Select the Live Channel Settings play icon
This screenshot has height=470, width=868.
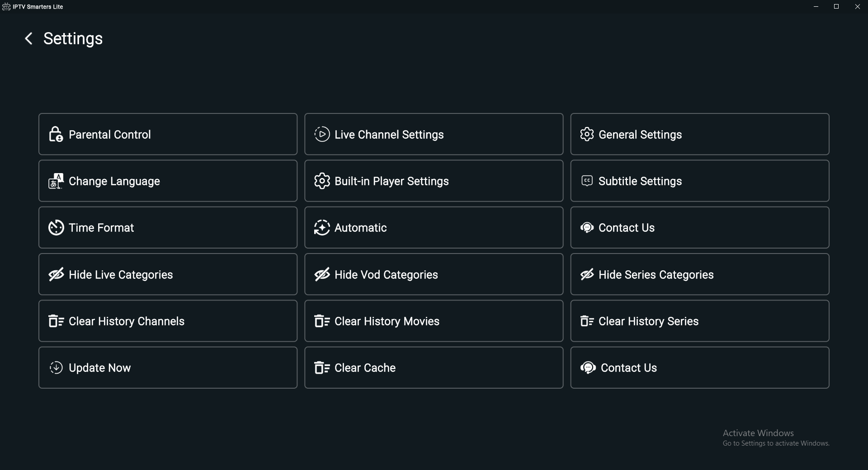click(x=321, y=134)
